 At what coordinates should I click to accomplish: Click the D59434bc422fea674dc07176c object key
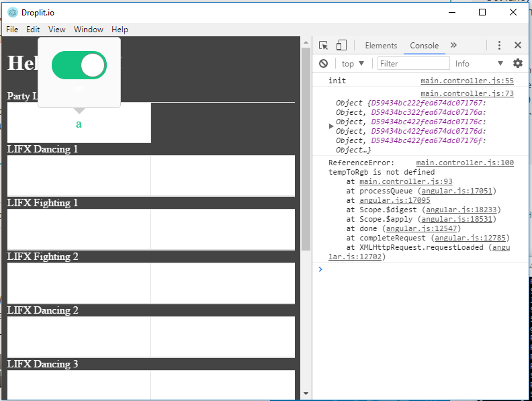click(x=427, y=122)
